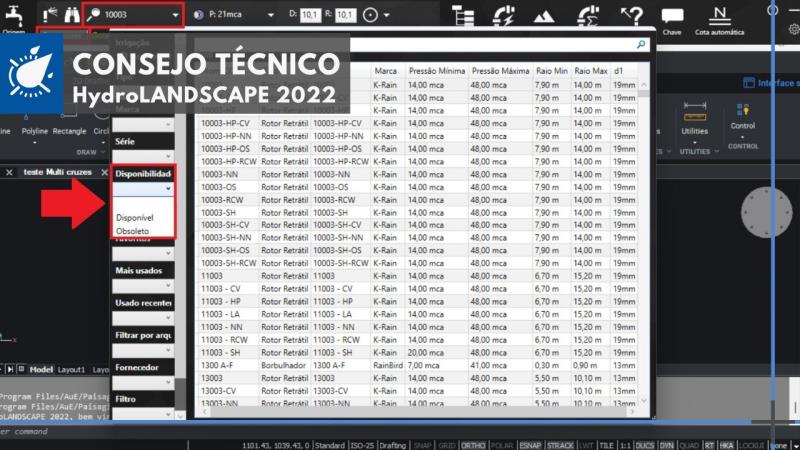
Task: Open the Filtrar por arquivo dropdown
Action: point(143,351)
